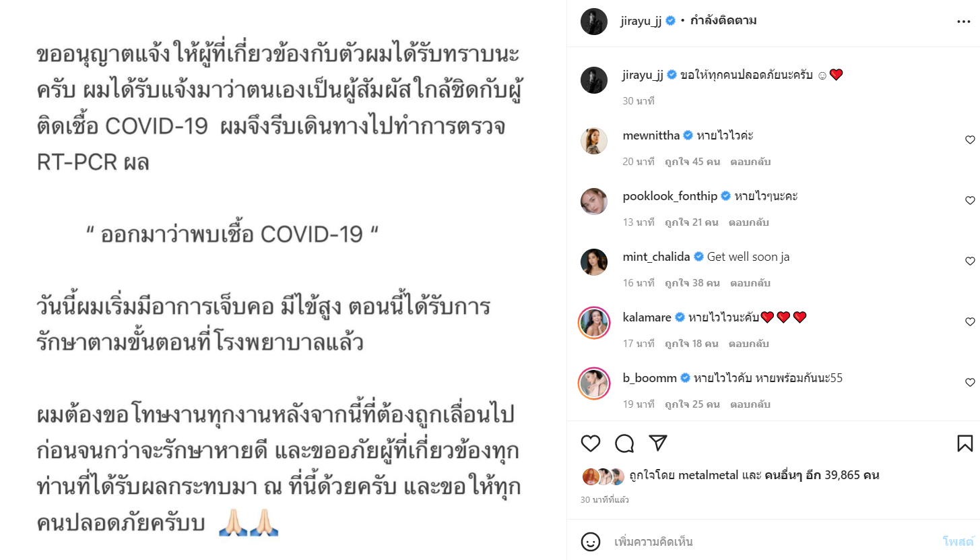Click the เพิ่มความคิดเห็น comment input field
The height and width of the screenshot is (560, 980).
[775, 541]
